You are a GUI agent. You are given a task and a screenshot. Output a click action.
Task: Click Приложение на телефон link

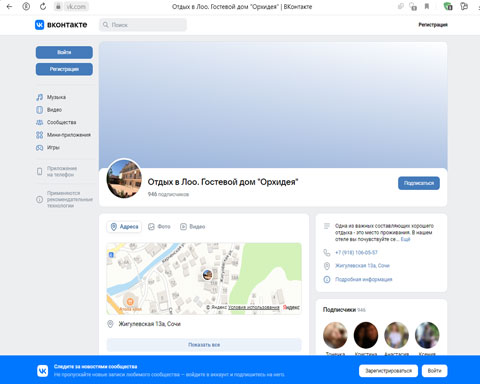pos(62,171)
